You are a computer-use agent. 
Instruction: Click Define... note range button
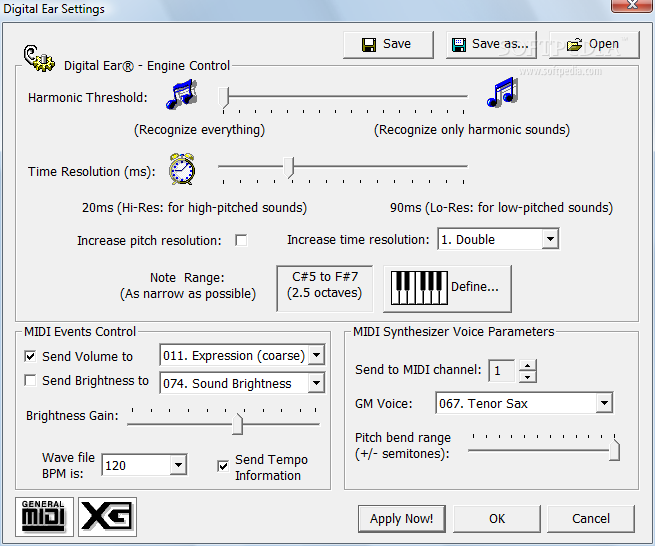(447, 289)
